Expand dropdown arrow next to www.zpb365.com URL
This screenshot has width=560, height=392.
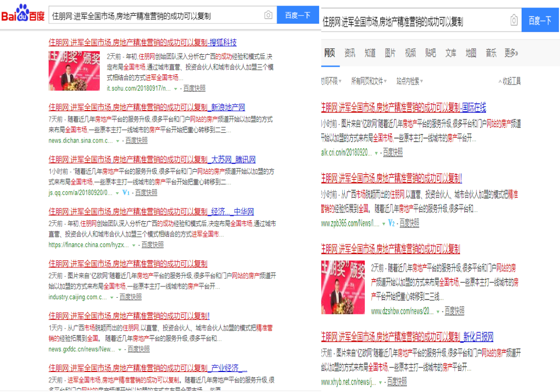point(384,224)
